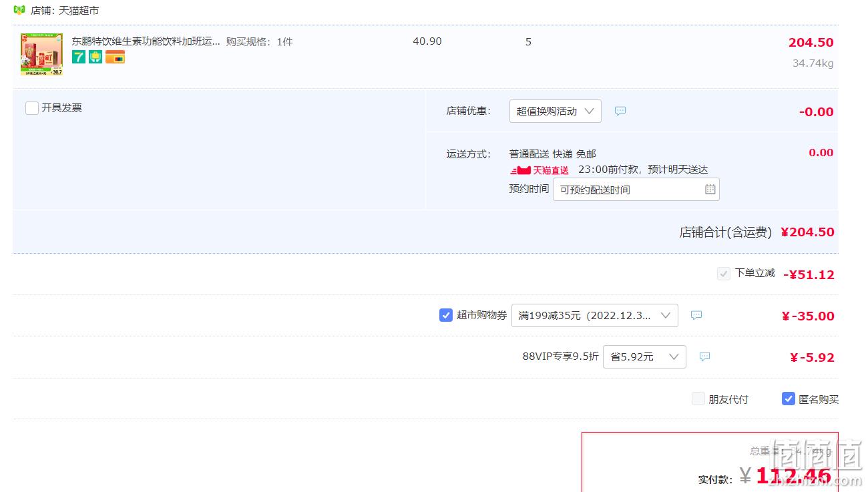Click the green 7-day return service icon
Image resolution: width=868 pixels, height=492 pixels.
[79, 57]
